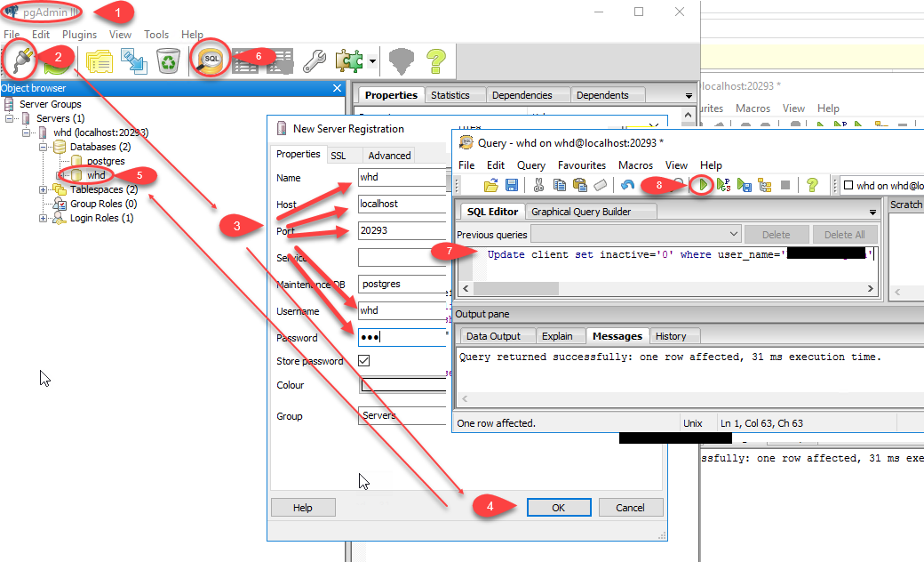
Task: Click the add server connection plug icon
Action: pyautogui.click(x=18, y=61)
